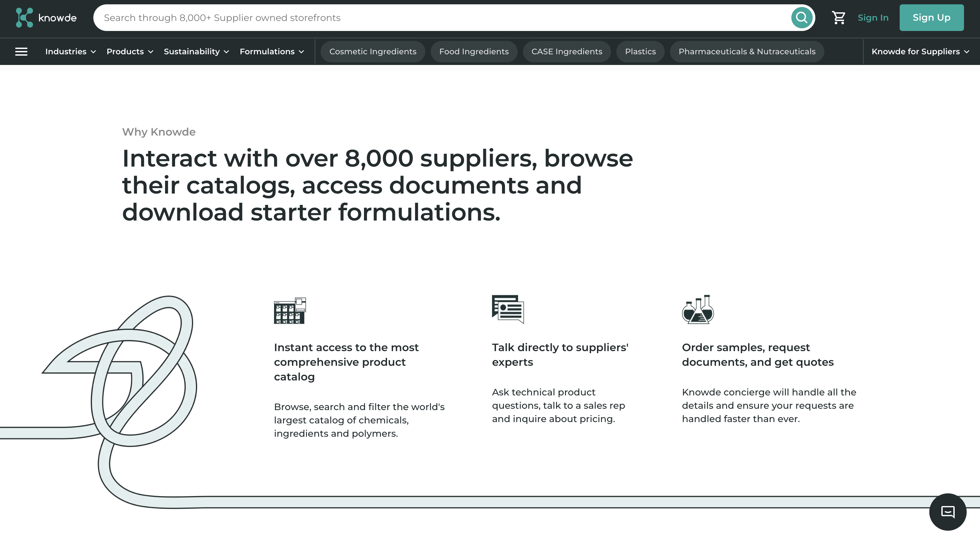Click the 'Why Knowde' label

(159, 132)
